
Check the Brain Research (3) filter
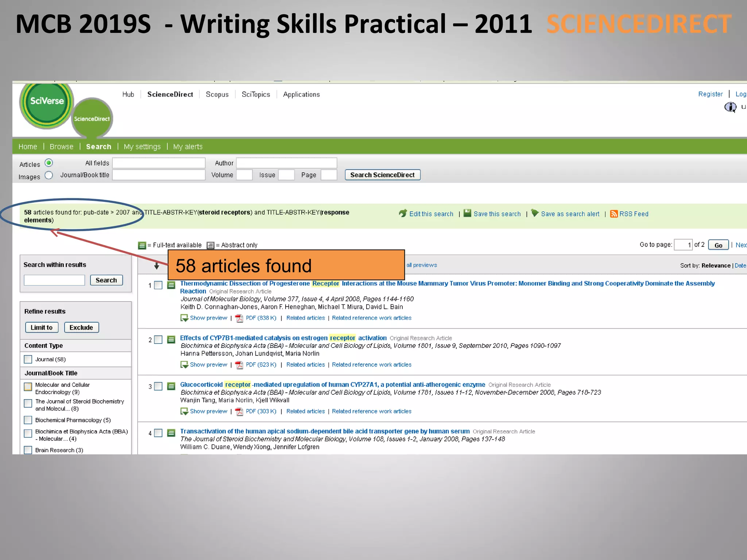coord(28,450)
